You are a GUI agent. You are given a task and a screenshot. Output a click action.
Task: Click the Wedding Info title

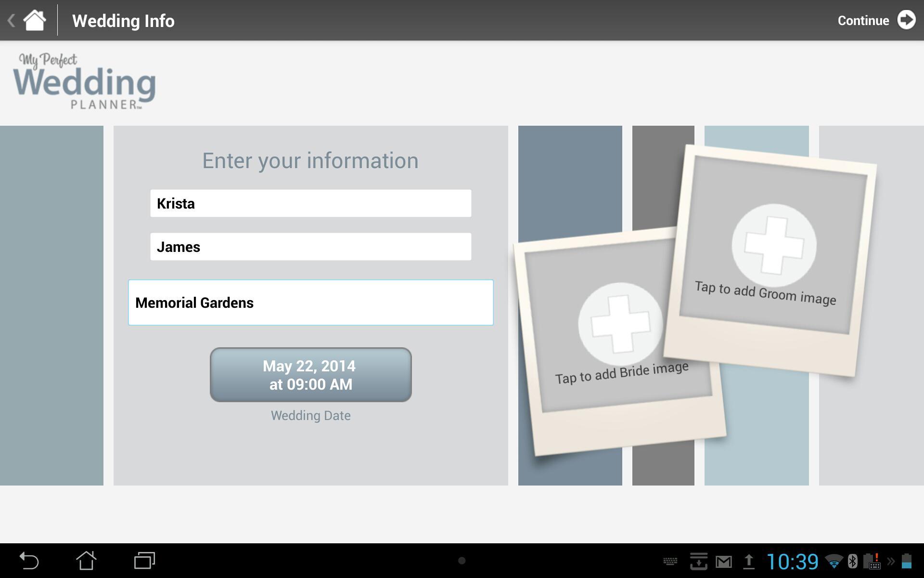tap(123, 21)
